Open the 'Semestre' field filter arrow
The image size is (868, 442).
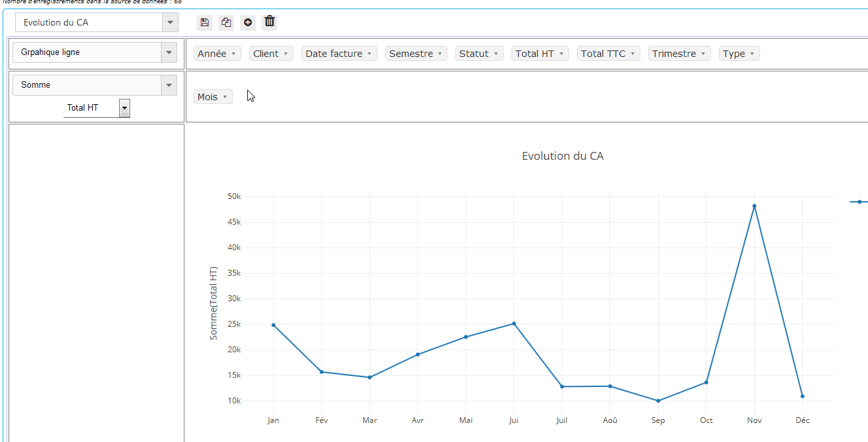[440, 54]
